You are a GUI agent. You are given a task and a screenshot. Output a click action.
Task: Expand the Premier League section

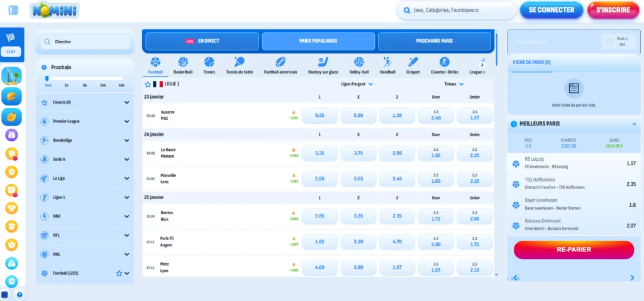pos(126,121)
